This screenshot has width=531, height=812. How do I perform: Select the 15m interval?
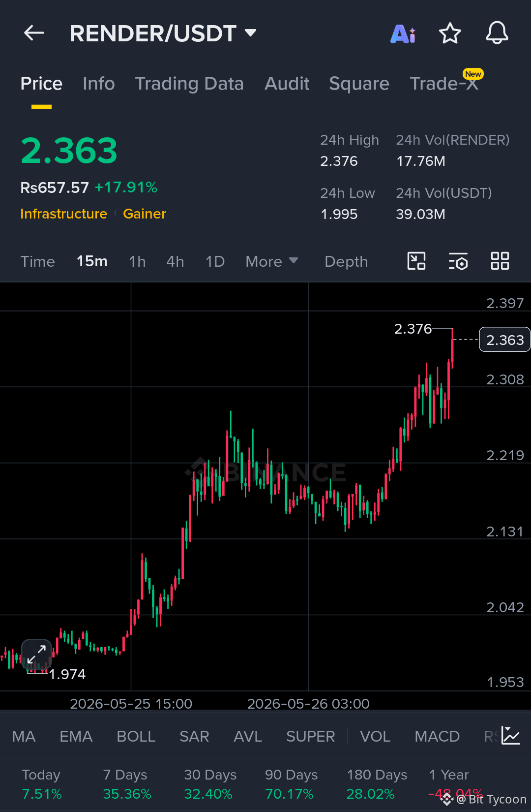pos(92,261)
